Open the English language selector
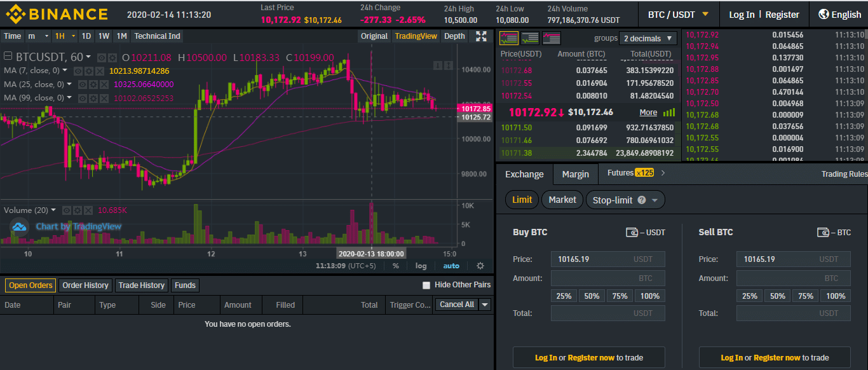The image size is (868, 370). pyautogui.click(x=839, y=14)
